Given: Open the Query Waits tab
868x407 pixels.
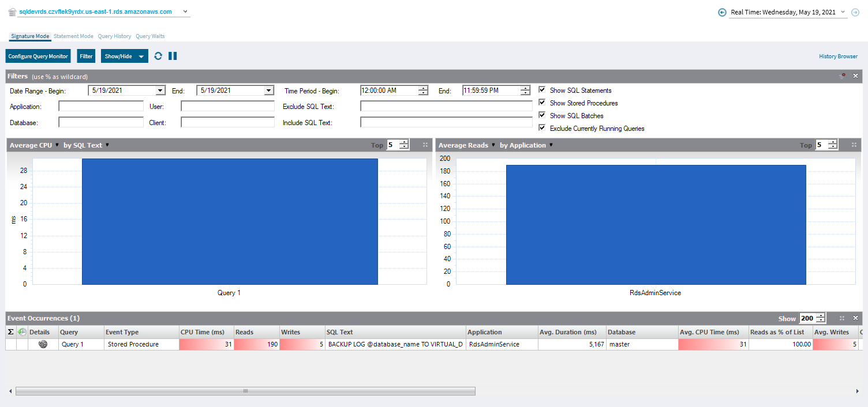Looking at the screenshot, I should [x=150, y=36].
